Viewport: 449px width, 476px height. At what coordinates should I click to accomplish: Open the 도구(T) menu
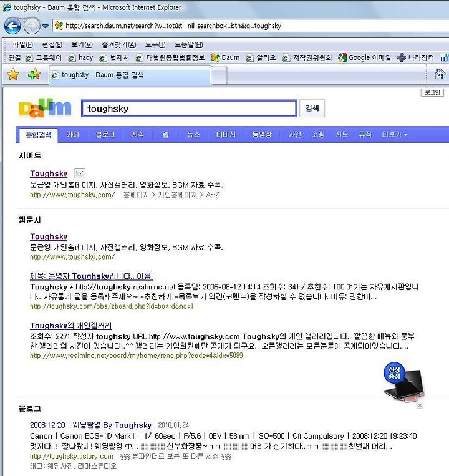click(155, 45)
